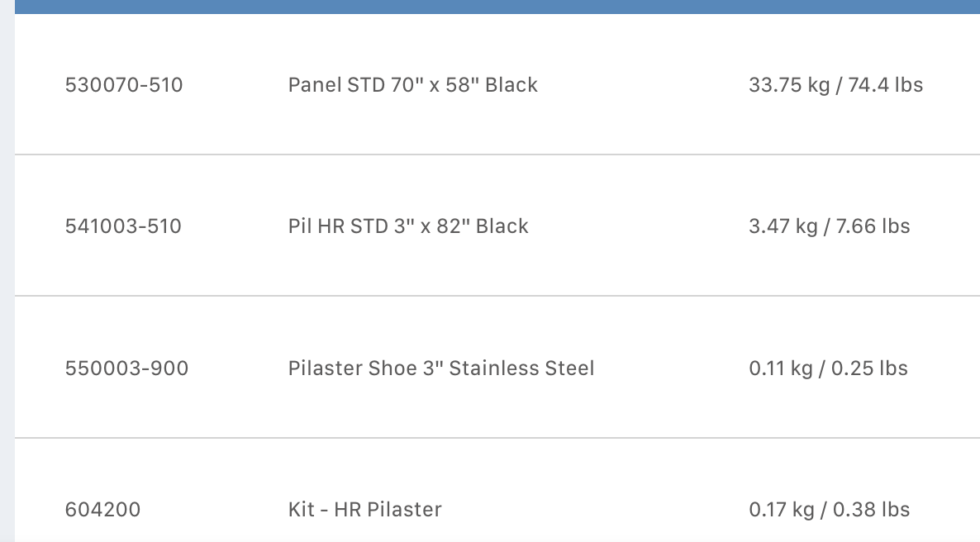Click the 0.38 lbs weight value
The width and height of the screenshot is (980, 542).
tap(872, 510)
